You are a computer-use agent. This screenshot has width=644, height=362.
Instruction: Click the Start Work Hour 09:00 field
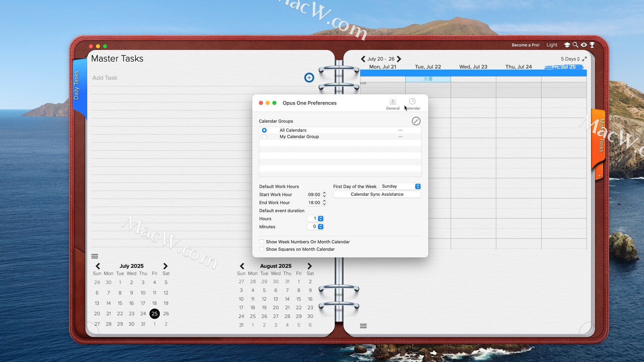coord(314,194)
